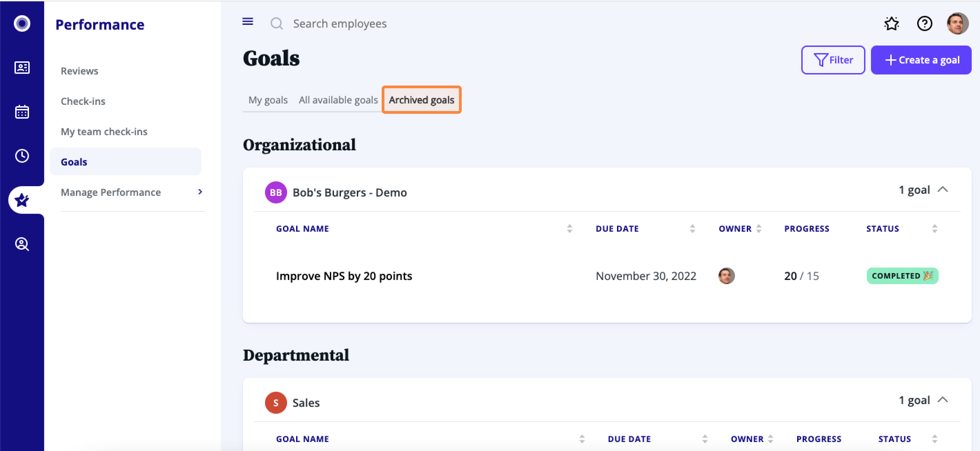
Task: Sort by Goal Name in Bob's Burgers table
Action: pos(569,229)
